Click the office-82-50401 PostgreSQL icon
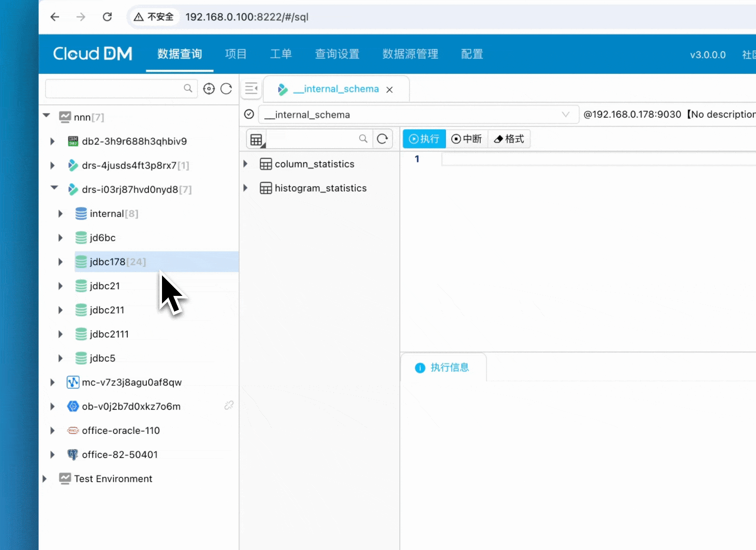The height and width of the screenshot is (550, 756). tap(73, 454)
